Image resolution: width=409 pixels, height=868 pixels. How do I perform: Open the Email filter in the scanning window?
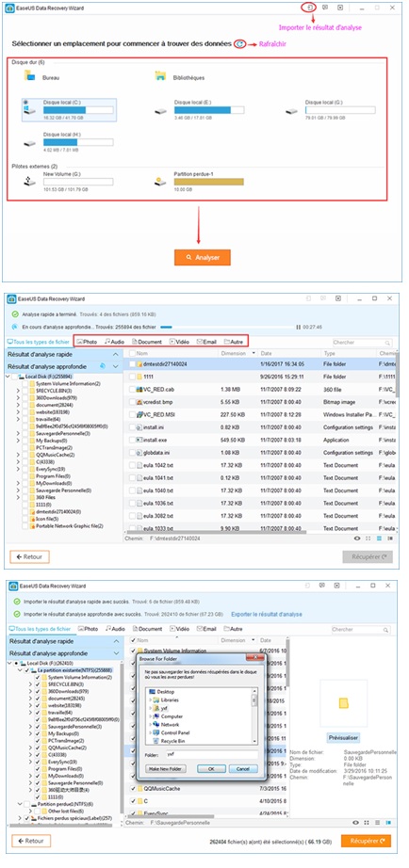206,342
